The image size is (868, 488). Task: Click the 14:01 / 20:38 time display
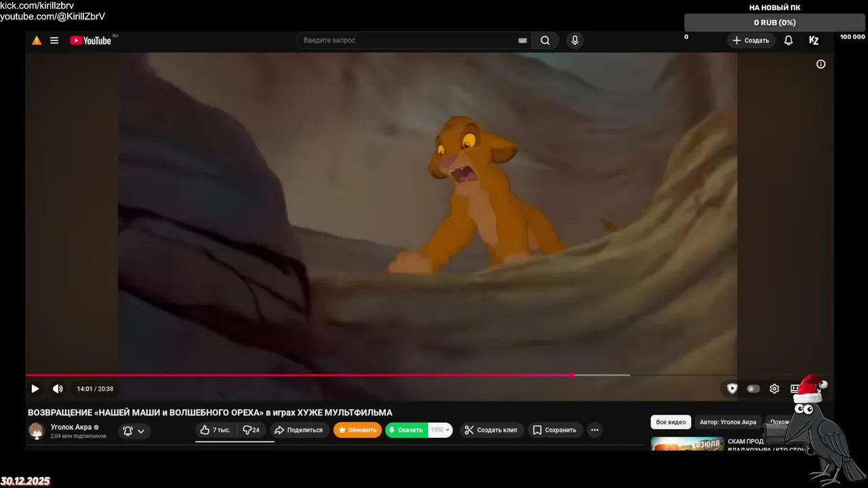[x=95, y=389]
